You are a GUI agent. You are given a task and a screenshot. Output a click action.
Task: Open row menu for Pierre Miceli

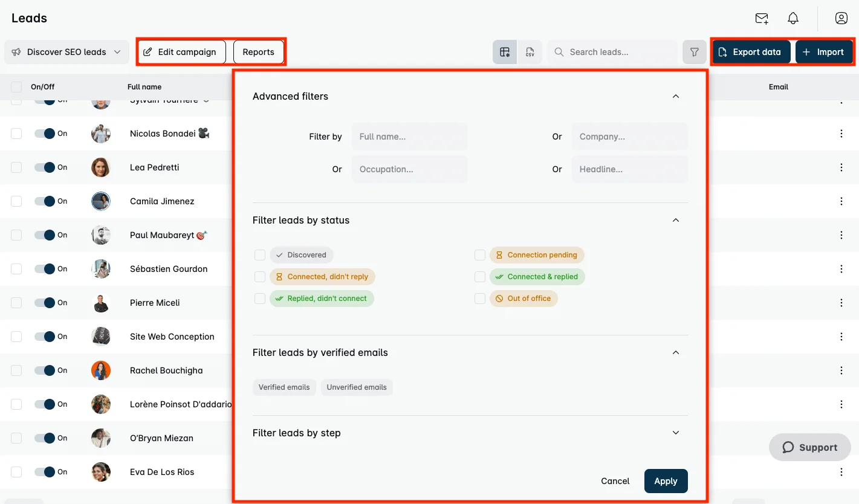tap(841, 303)
